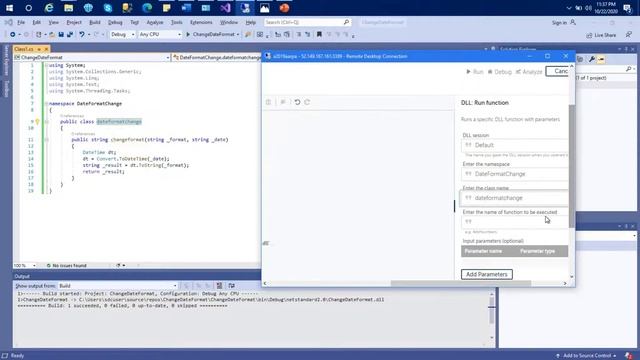640x360 pixels.
Task: Close the Class1.cs tab
Action: tap(46, 49)
